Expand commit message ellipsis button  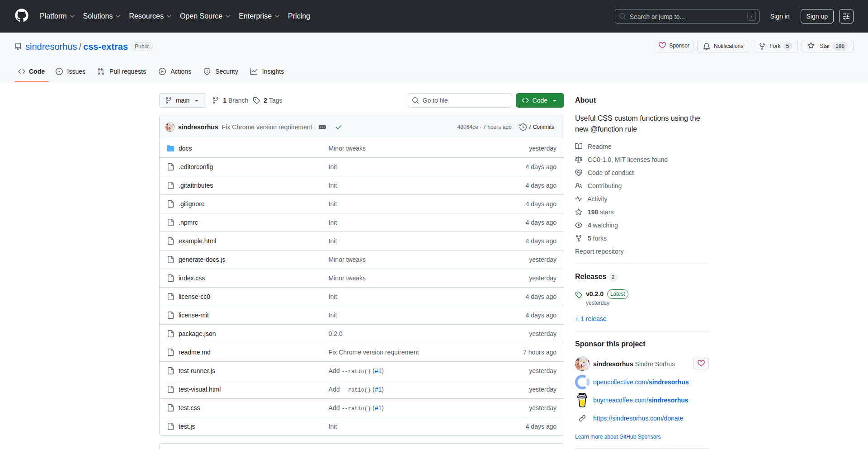click(x=322, y=127)
